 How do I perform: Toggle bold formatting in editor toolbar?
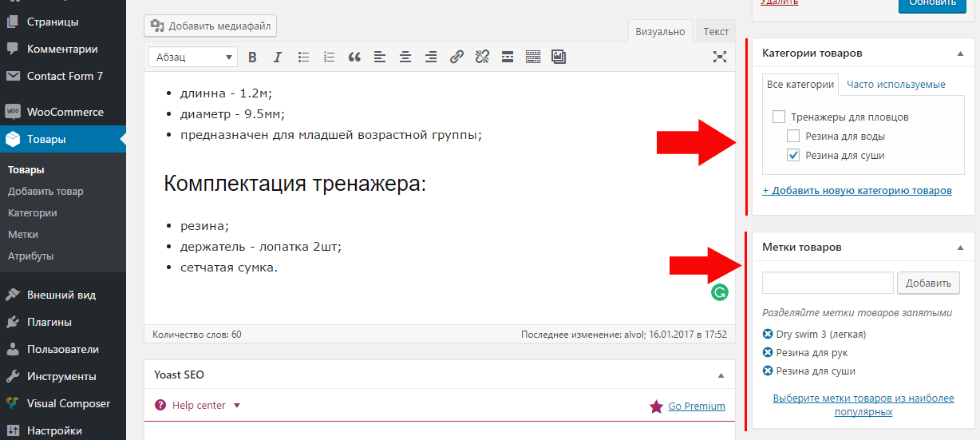pyautogui.click(x=252, y=57)
